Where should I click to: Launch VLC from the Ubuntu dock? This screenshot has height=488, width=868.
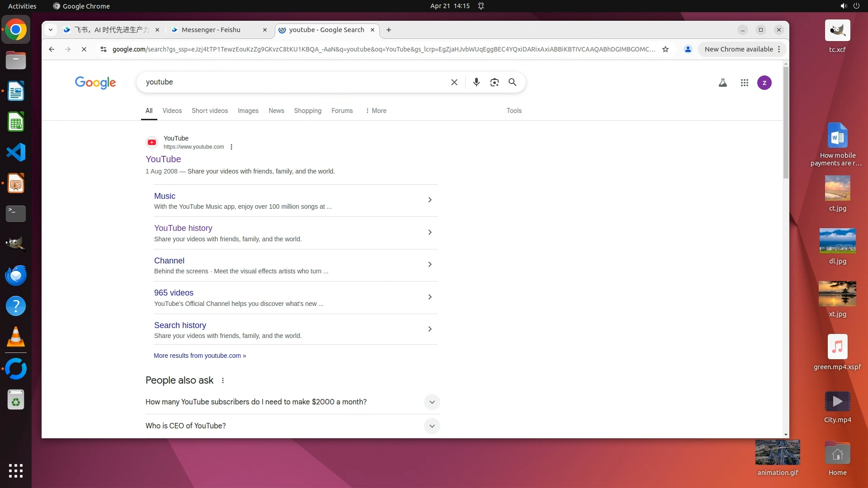[16, 337]
